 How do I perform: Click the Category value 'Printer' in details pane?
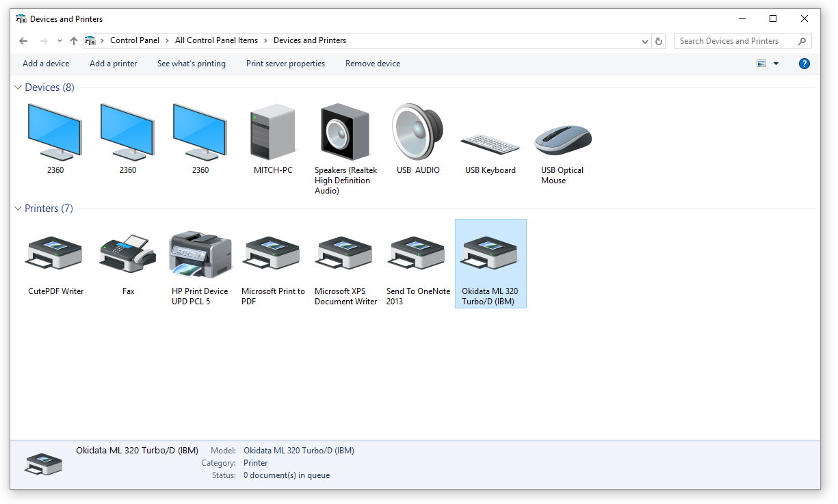pos(256,463)
